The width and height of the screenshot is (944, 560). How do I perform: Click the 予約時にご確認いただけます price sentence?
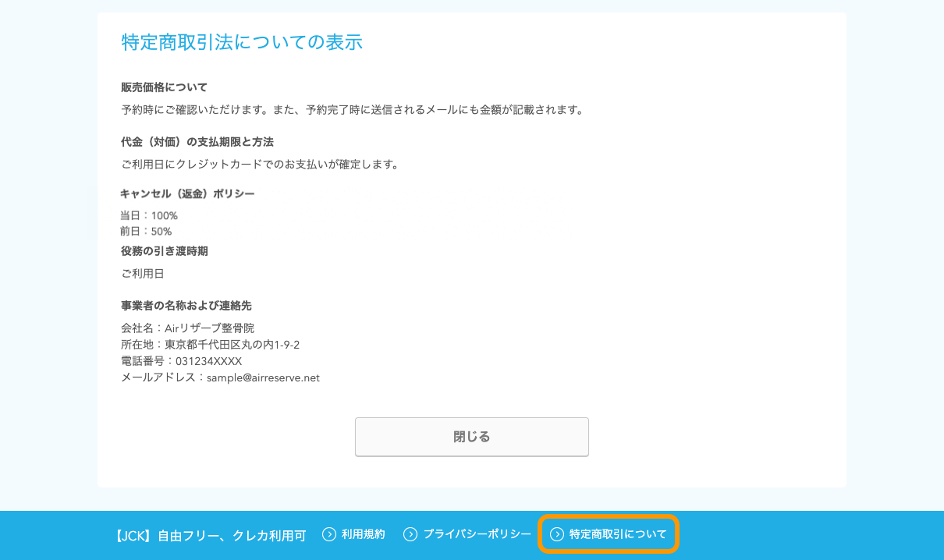click(x=353, y=110)
